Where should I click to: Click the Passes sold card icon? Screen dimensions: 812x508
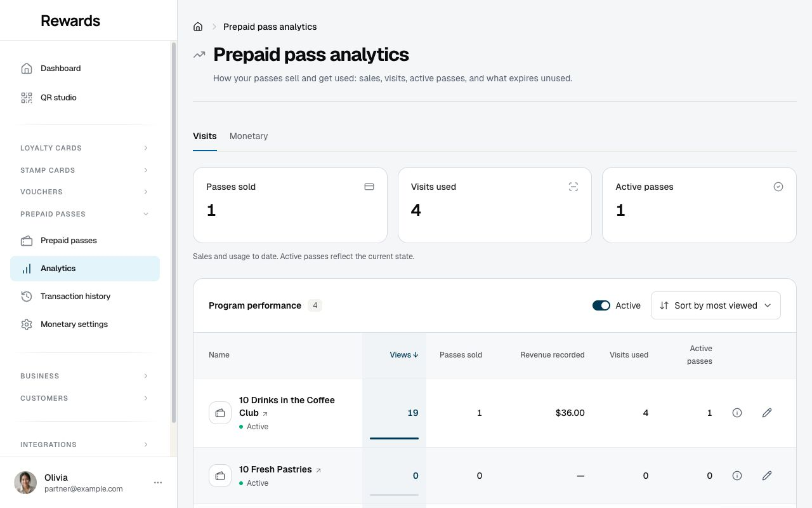369,187
